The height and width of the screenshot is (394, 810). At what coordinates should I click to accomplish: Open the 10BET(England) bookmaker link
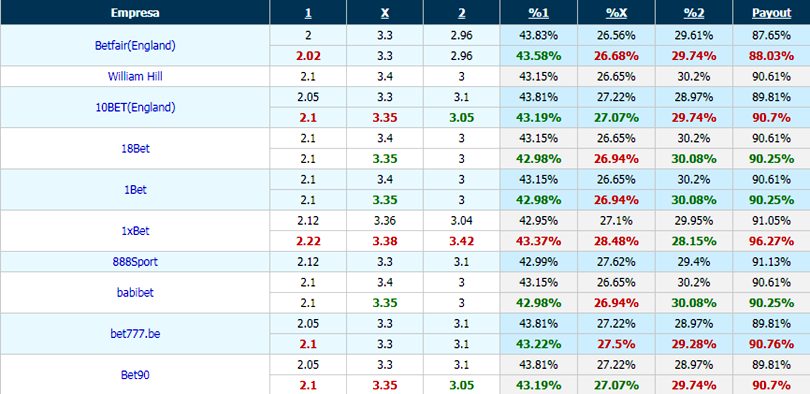135,107
